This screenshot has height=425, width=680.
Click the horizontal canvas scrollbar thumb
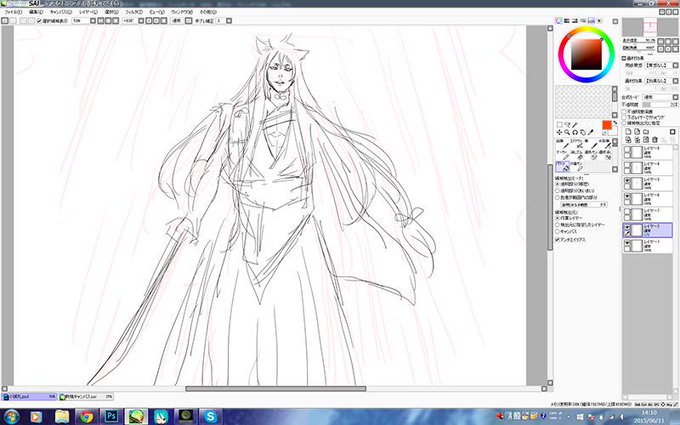tap(275, 389)
